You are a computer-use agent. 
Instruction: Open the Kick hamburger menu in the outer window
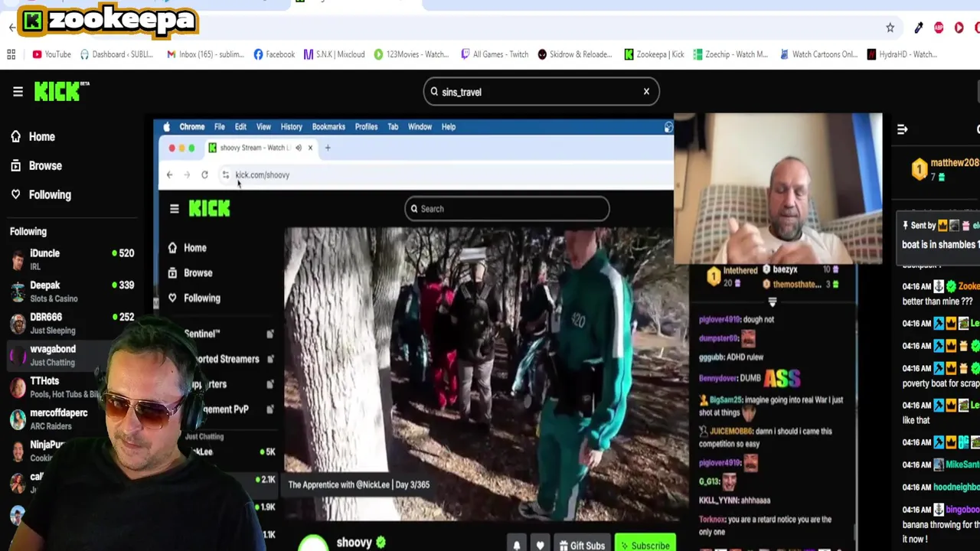[18, 92]
